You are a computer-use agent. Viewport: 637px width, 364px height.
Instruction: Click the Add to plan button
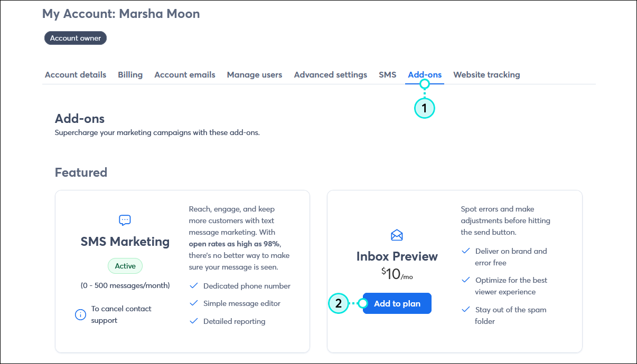(397, 303)
